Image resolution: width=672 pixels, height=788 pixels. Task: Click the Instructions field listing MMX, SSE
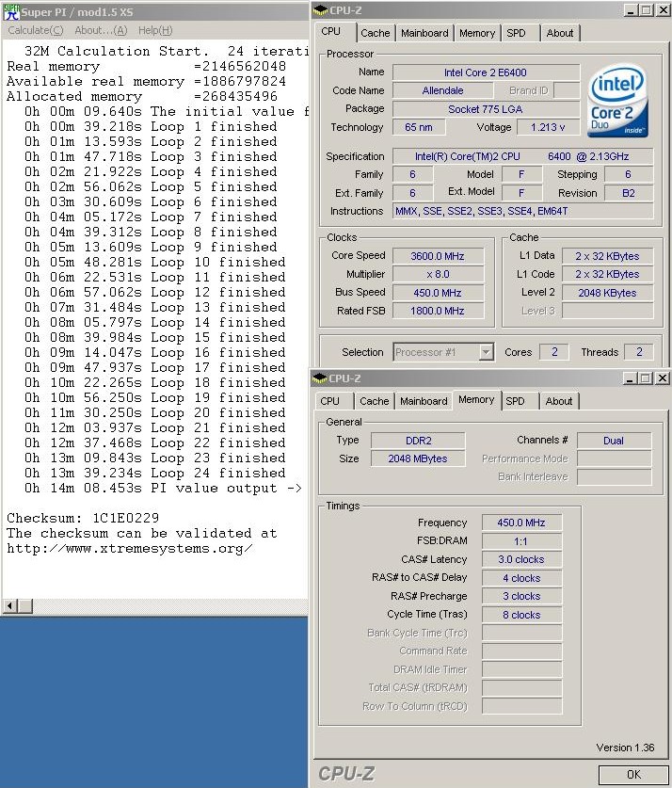tap(523, 211)
